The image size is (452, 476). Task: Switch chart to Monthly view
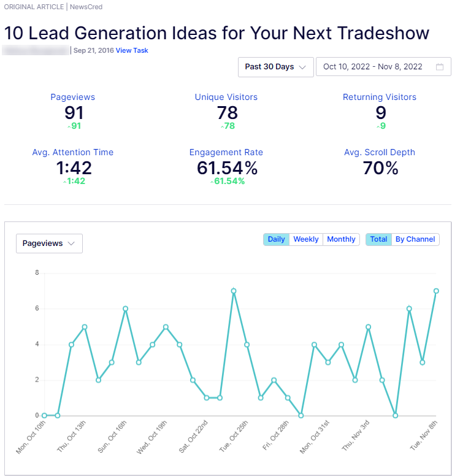(x=341, y=239)
